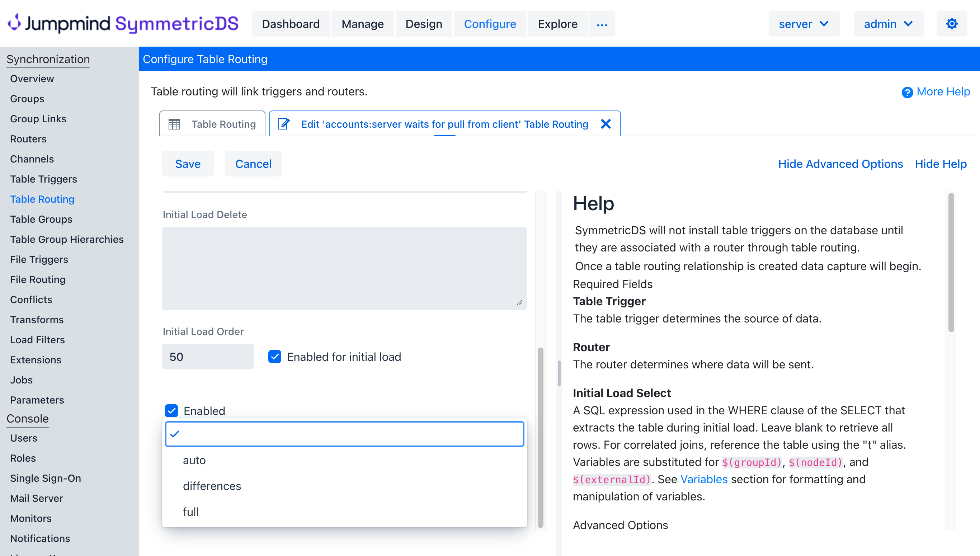Open the Explore menu

coord(557,24)
